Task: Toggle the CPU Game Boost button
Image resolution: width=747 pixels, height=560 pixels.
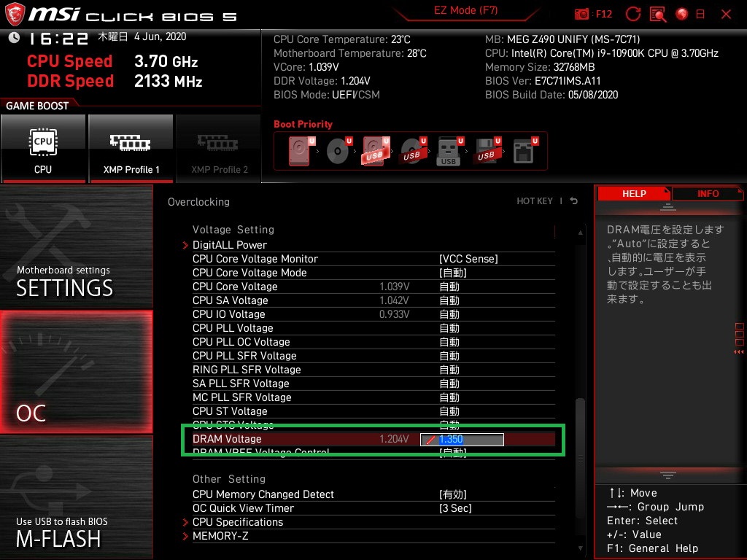Action: (x=43, y=149)
